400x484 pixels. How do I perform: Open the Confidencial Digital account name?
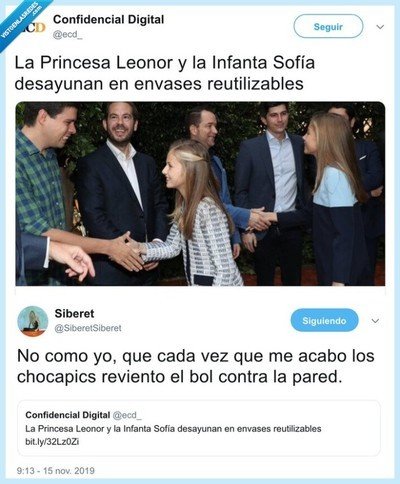pos(108,20)
